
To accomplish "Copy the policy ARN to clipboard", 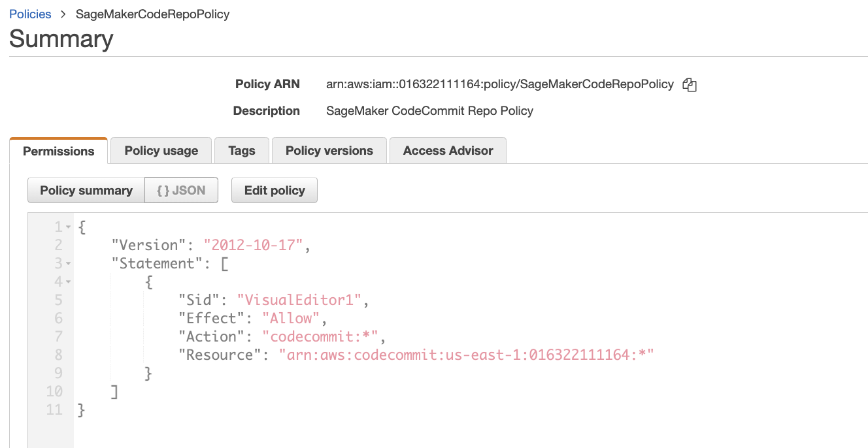I will [x=689, y=84].
